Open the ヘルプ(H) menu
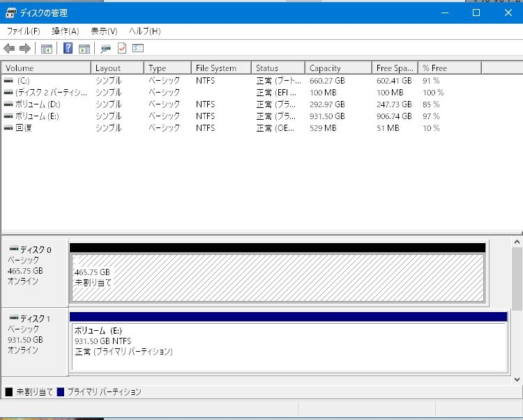Image resolution: width=523 pixels, height=420 pixels. [145, 31]
